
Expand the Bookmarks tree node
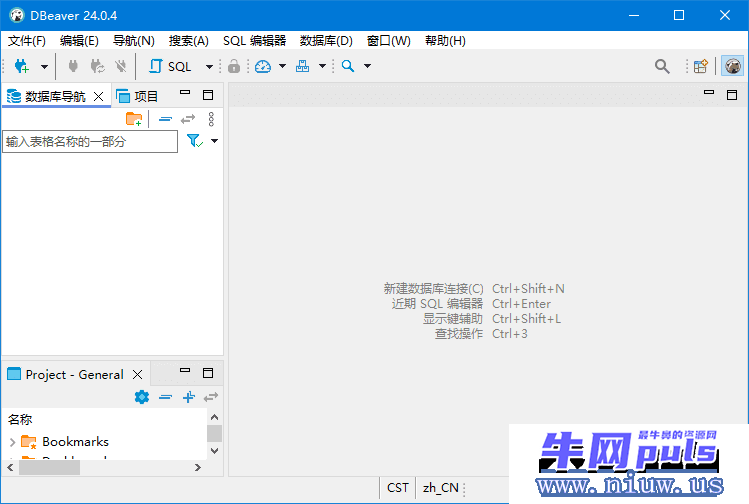coord(12,442)
